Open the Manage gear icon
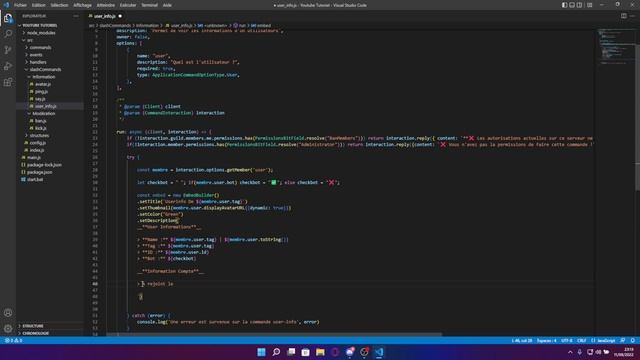 [8, 329]
